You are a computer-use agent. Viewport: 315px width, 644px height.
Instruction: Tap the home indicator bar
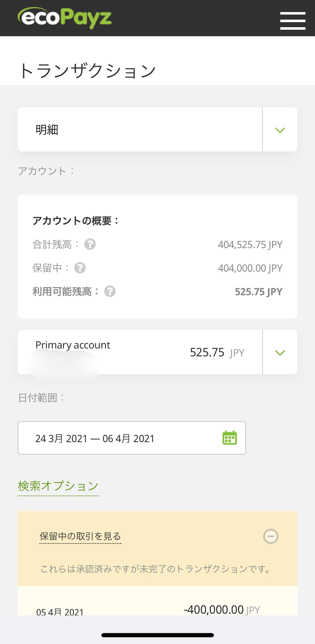[x=158, y=635]
